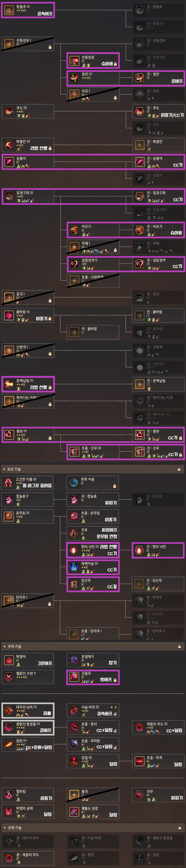The height and width of the screenshot is (868, 186).
Task: Select the 혼백날림 IV skill icon
Action: click(9, 384)
